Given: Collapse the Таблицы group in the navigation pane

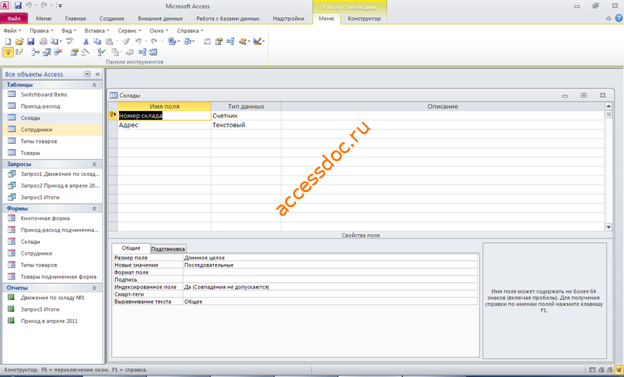Looking at the screenshot, I should tap(94, 85).
